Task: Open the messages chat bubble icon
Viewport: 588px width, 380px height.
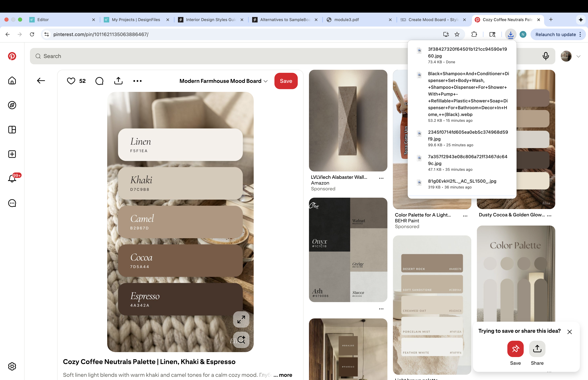Action: tap(12, 203)
